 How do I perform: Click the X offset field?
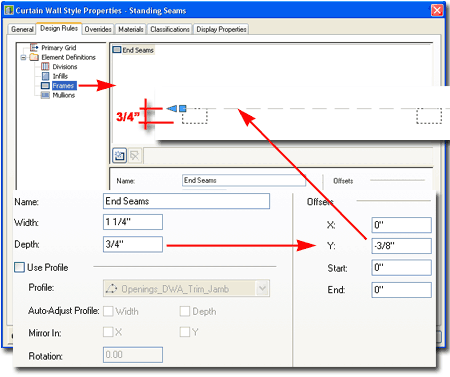[x=402, y=225]
